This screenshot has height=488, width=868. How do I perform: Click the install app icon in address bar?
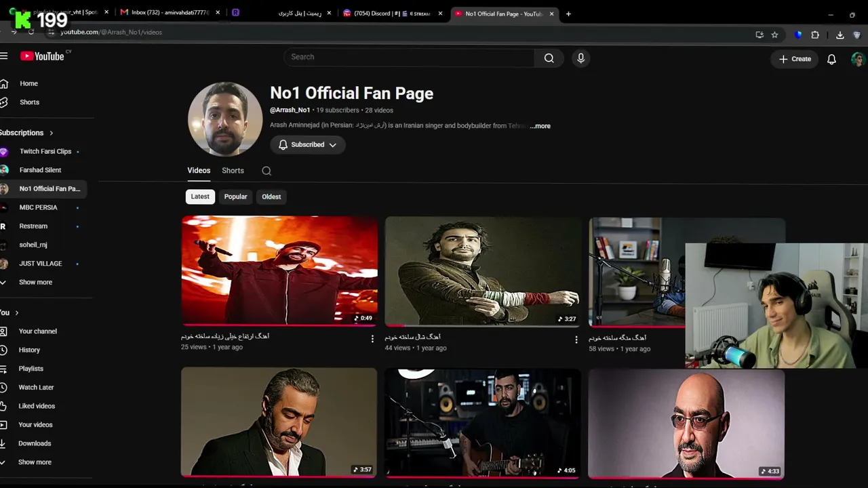point(759,35)
